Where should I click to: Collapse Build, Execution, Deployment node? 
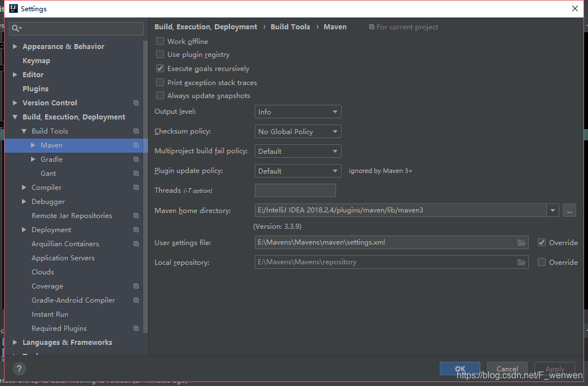tap(15, 117)
